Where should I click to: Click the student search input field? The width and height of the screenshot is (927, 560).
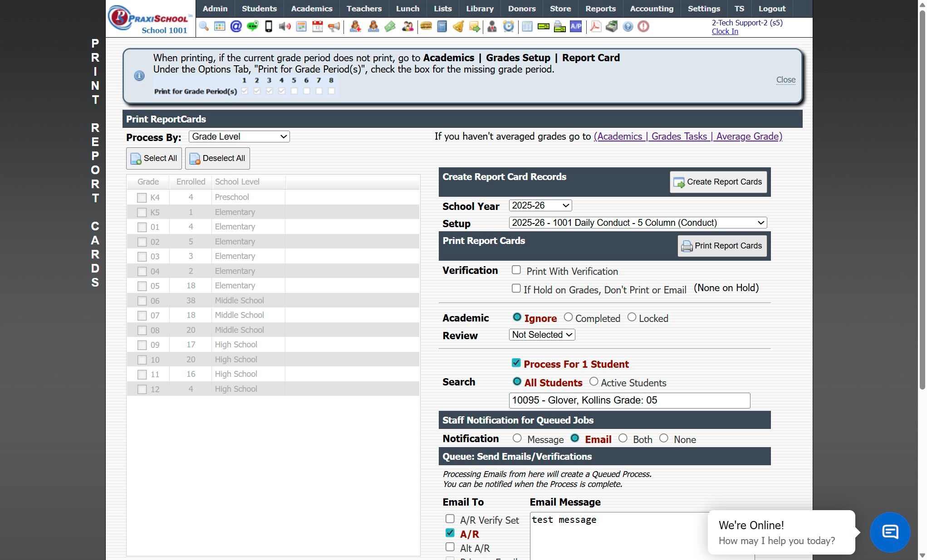pos(629,400)
